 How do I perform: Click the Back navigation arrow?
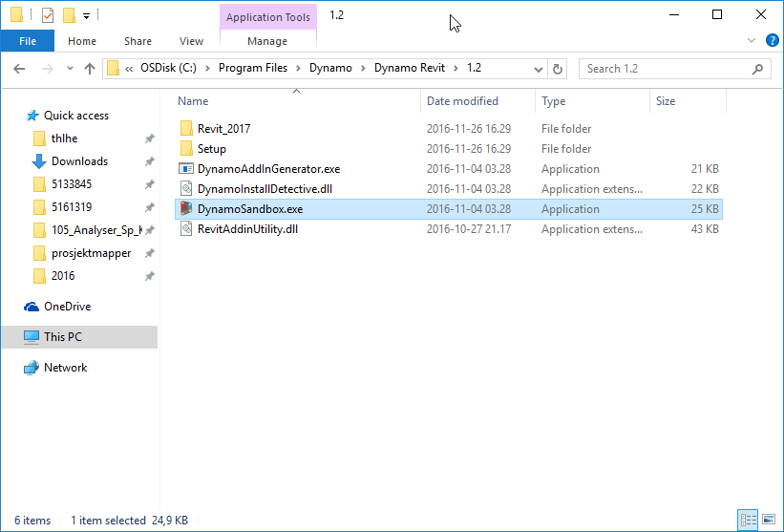[19, 69]
